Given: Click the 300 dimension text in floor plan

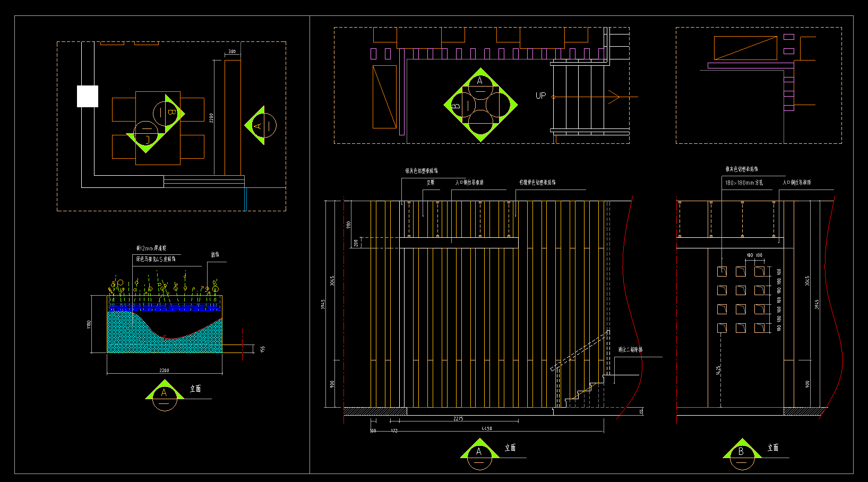Looking at the screenshot, I should 232,51.
